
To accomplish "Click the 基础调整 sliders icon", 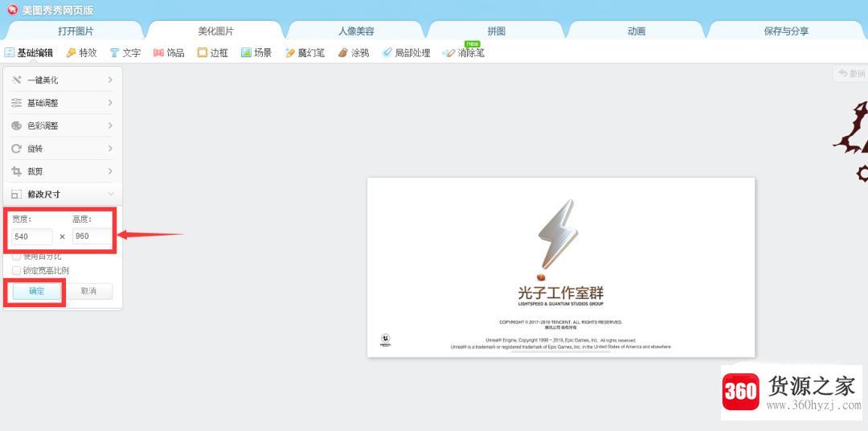I will pyautogui.click(x=17, y=103).
